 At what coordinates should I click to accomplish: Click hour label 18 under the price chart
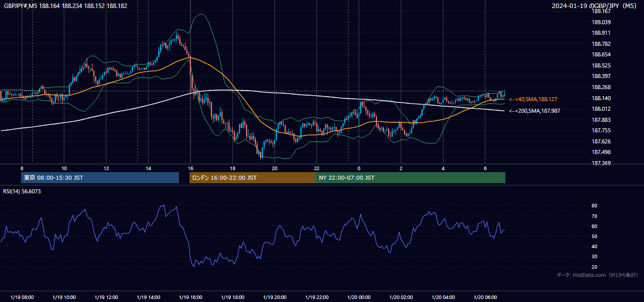(x=232, y=168)
